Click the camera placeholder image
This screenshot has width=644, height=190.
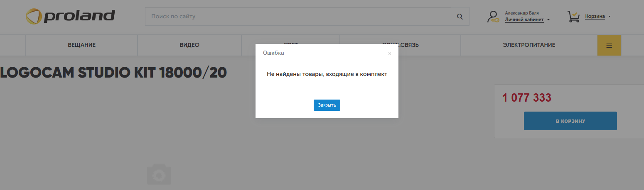tap(159, 175)
